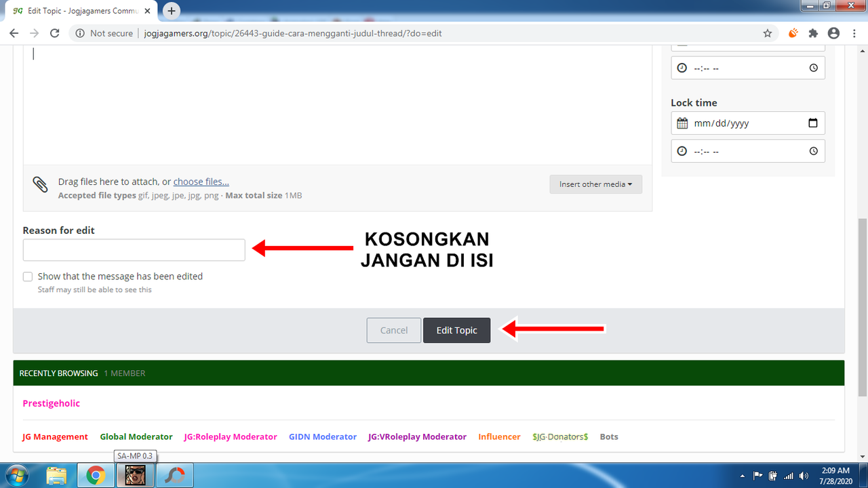
Task: Open a new browser tab
Action: coord(172,11)
